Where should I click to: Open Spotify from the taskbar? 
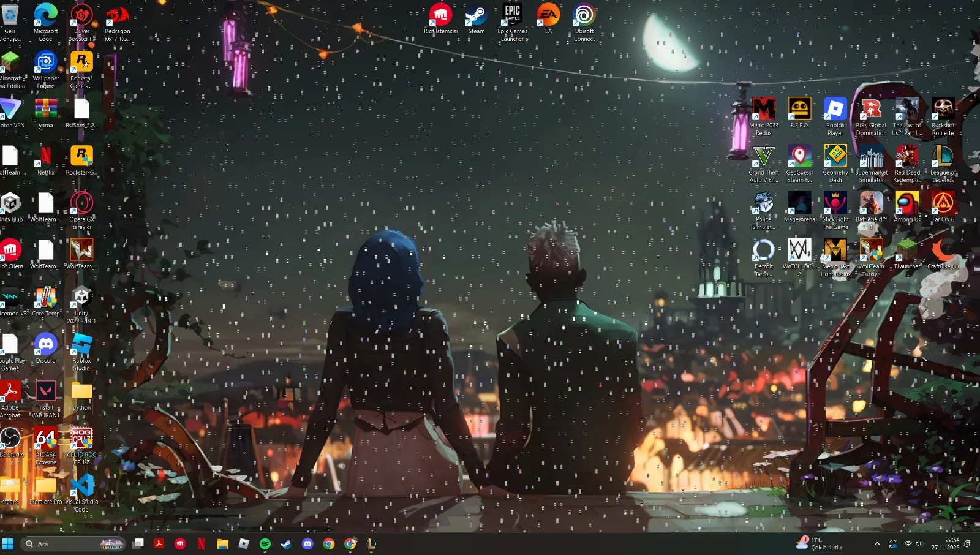click(x=265, y=544)
